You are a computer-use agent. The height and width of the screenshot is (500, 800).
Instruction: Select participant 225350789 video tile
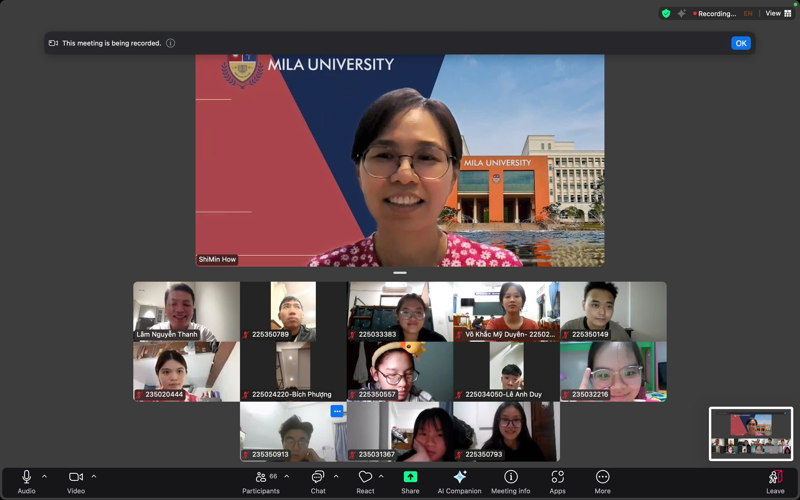(293, 311)
